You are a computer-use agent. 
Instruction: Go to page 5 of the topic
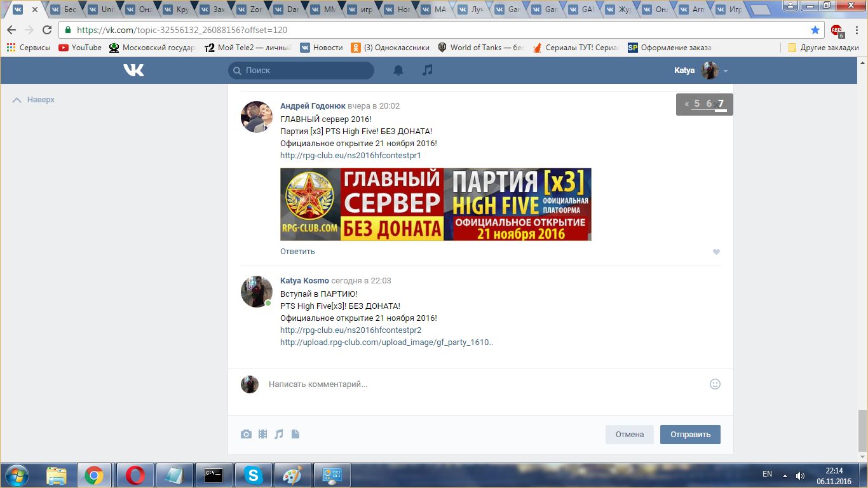click(697, 104)
